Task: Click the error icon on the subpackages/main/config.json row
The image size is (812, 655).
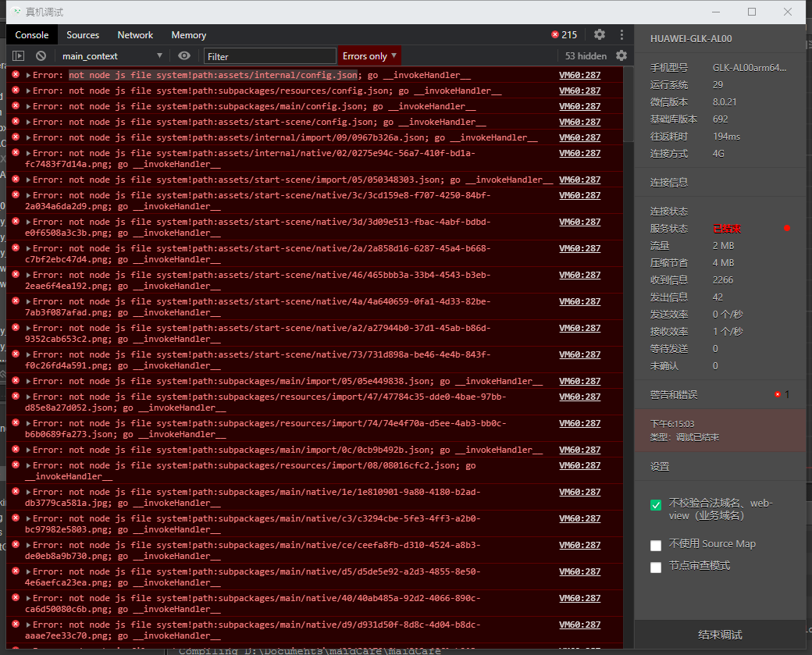Action: point(16,105)
